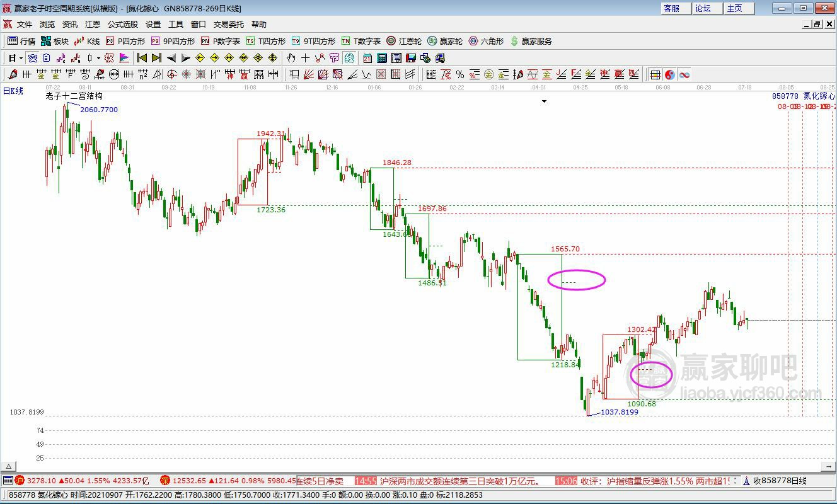This screenshot has width=837, height=504.
Task: Open the T四方形 time square
Action: (266, 41)
